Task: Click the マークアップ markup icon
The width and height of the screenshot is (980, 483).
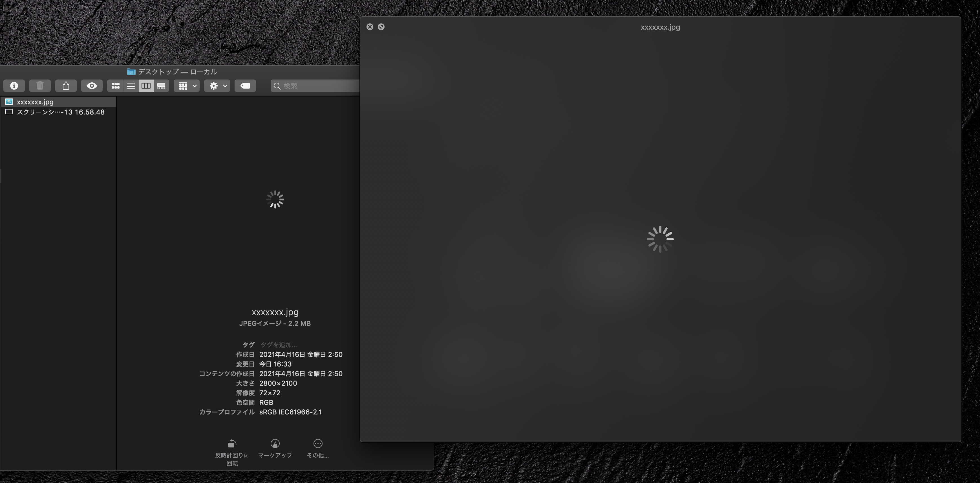Action: pos(275,444)
